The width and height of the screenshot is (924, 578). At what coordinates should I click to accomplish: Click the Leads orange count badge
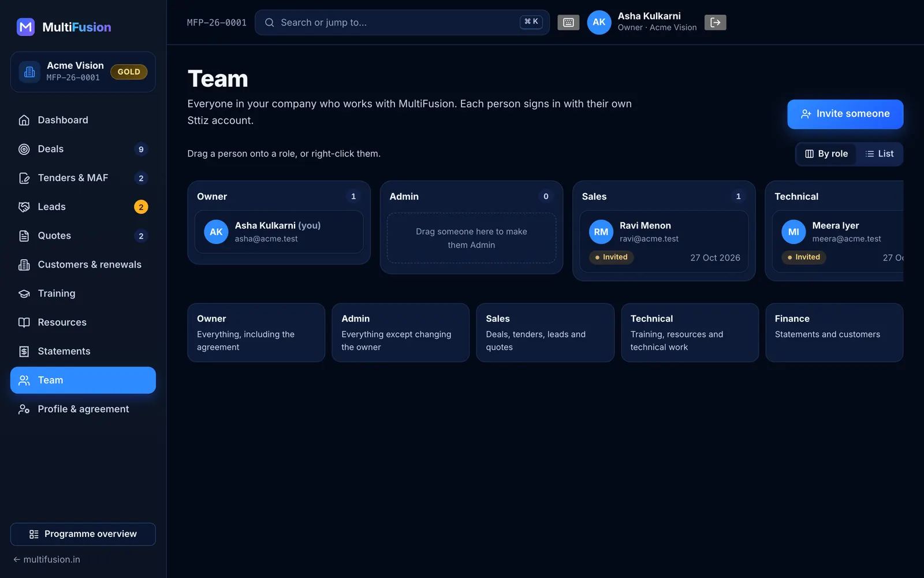141,207
